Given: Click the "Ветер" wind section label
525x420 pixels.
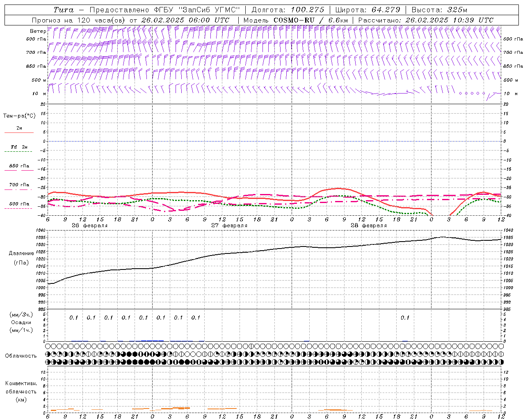Looking at the screenshot, I should coord(38,31).
